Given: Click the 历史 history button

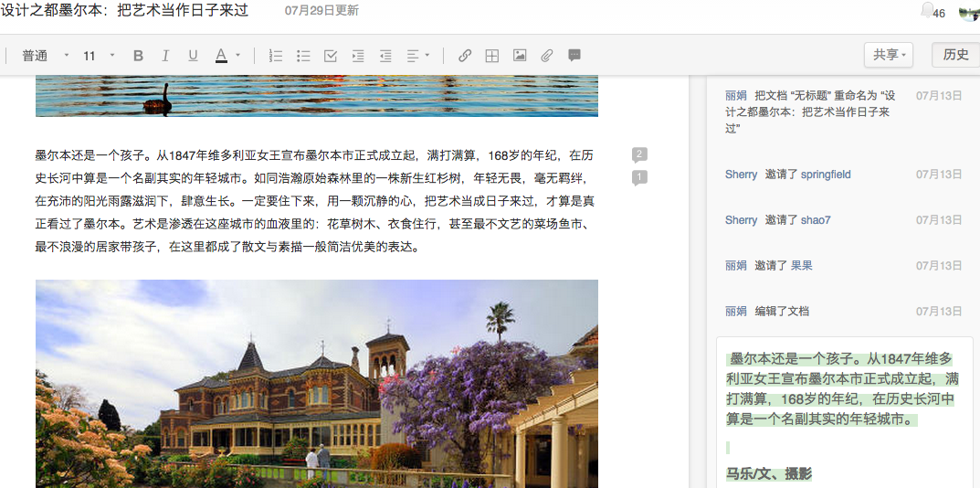Looking at the screenshot, I should tap(955, 55).
